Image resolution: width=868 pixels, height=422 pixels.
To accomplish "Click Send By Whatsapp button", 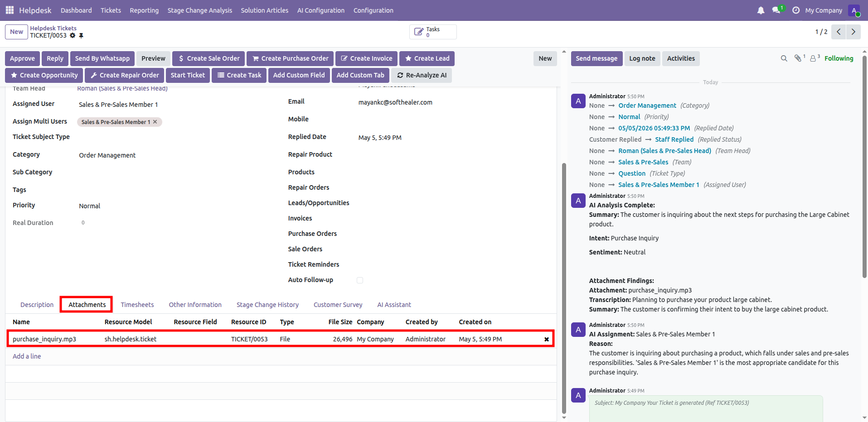I will (x=102, y=58).
